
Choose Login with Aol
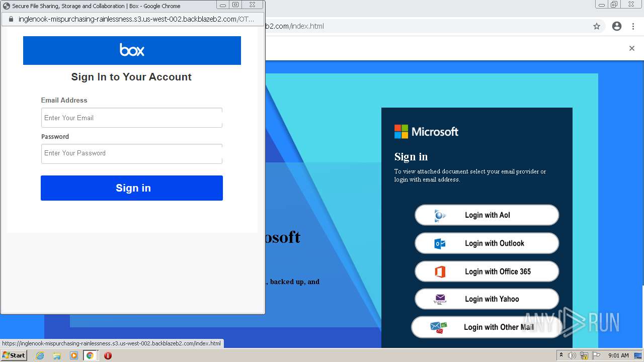[487, 215]
